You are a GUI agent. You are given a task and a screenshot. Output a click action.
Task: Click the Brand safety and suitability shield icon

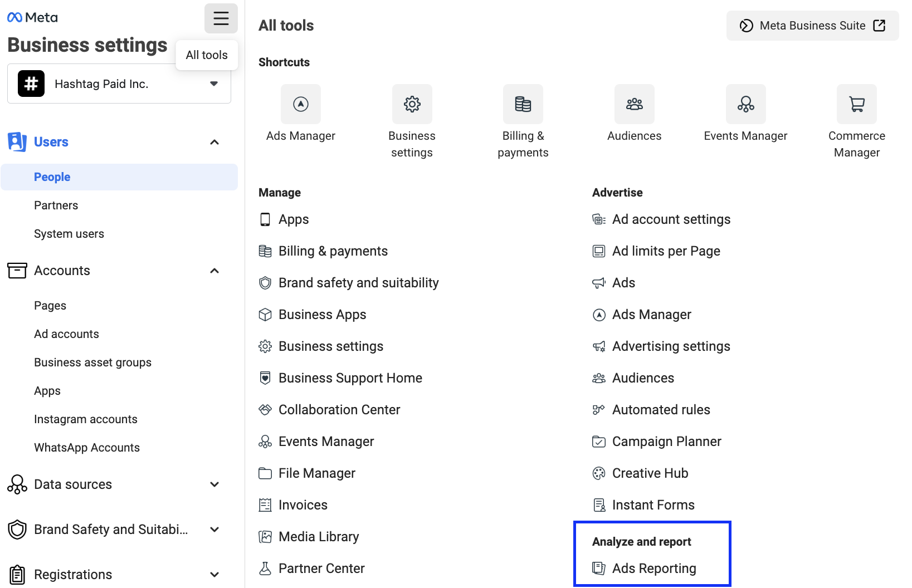pyautogui.click(x=265, y=283)
